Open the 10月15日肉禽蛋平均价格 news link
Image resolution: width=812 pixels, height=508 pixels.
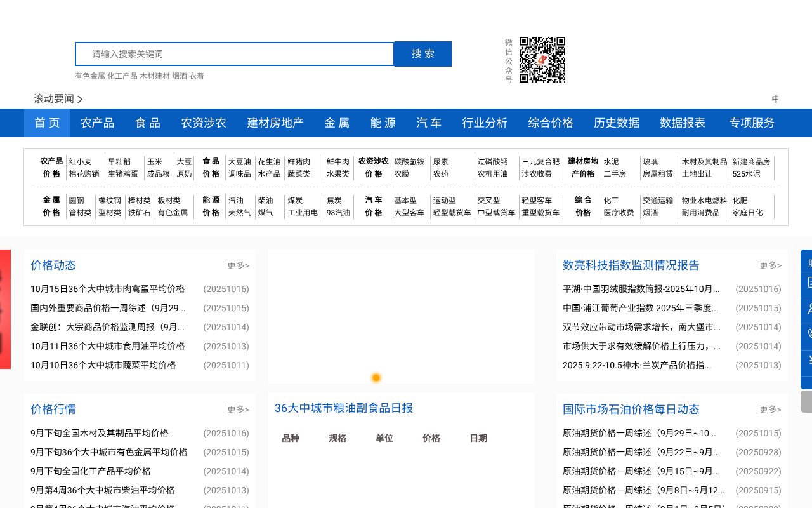pos(107,289)
